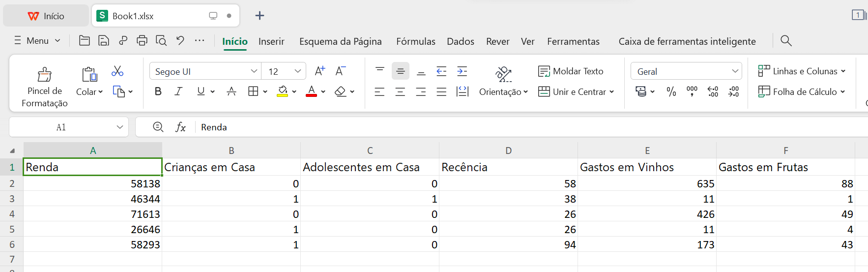Image resolution: width=868 pixels, height=272 pixels.
Task: Click the print icon in quick toolbar
Action: tap(142, 41)
